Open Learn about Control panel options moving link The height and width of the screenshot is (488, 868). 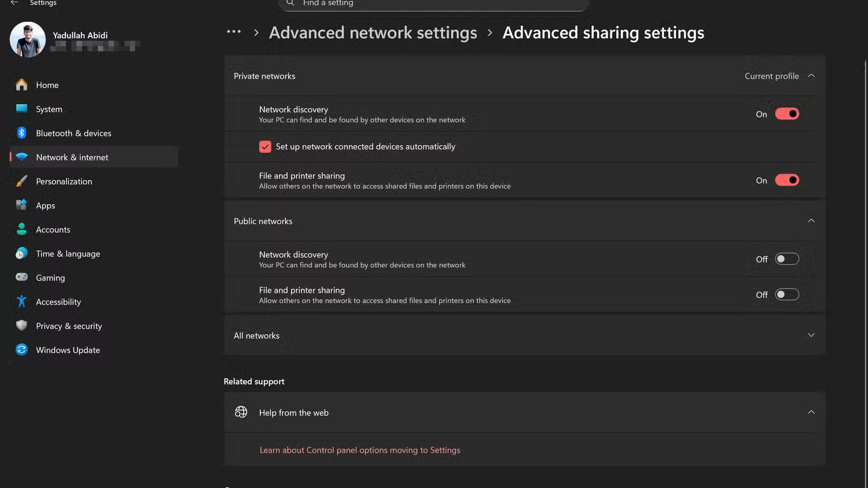click(x=359, y=450)
